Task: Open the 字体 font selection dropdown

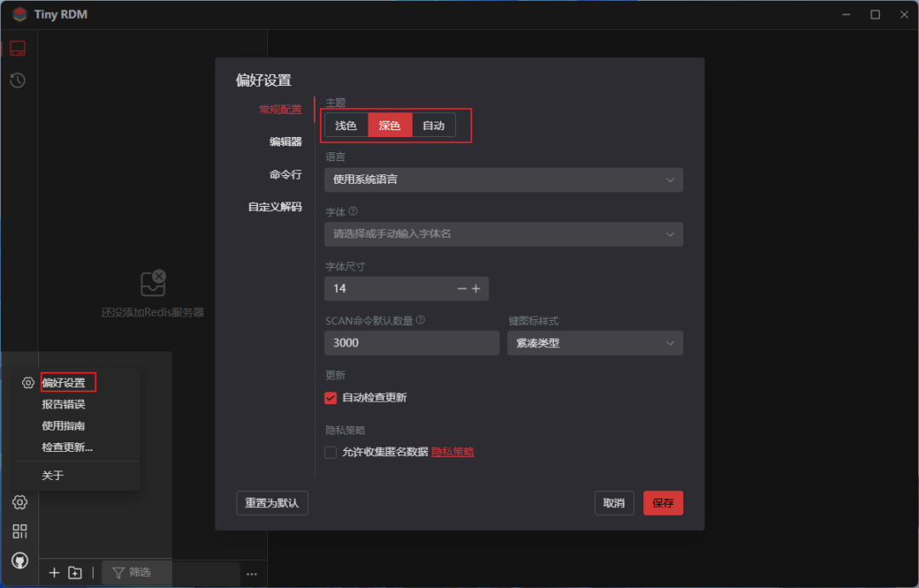Action: click(504, 234)
